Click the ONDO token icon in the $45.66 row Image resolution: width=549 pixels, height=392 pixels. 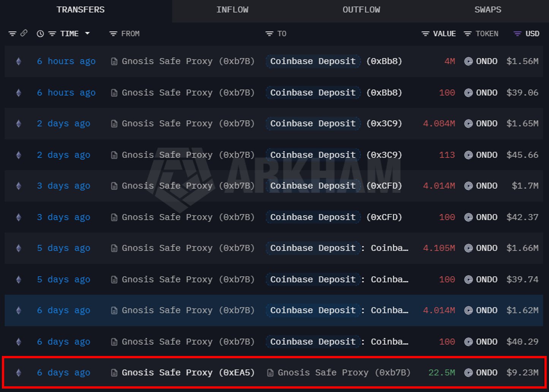(x=469, y=155)
